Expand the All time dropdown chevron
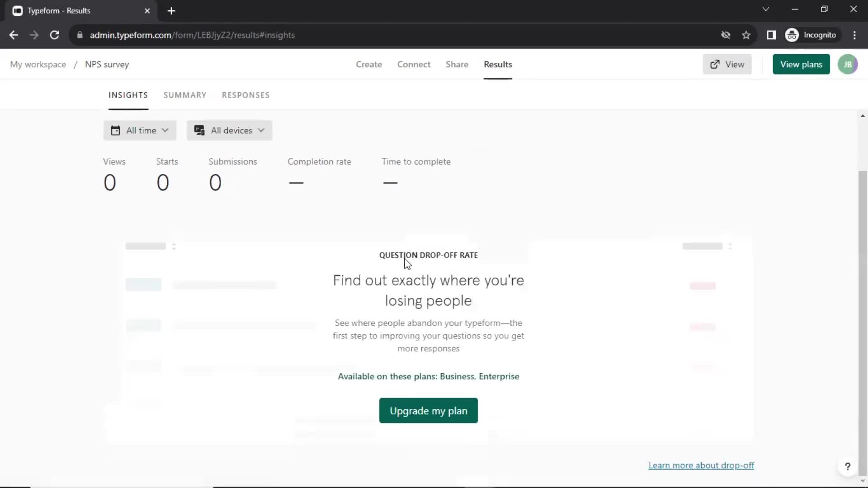The height and width of the screenshot is (488, 868). (165, 130)
